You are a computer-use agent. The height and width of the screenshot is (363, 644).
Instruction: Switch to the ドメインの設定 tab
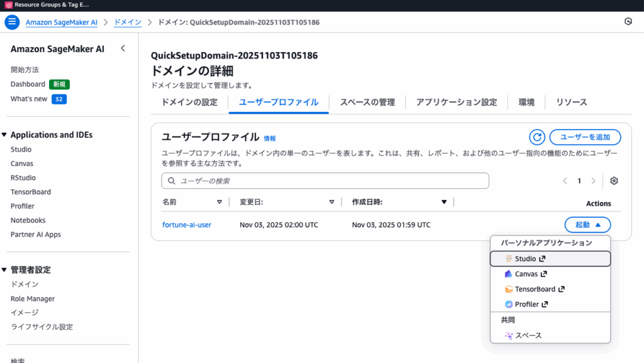coord(189,102)
